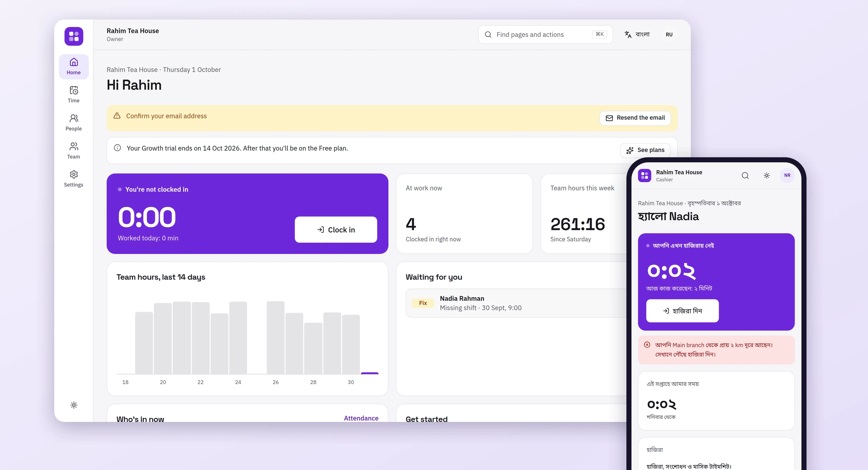Click the হ্যালো Nadia greeting on phone
The width and height of the screenshot is (868, 470).
click(x=668, y=216)
